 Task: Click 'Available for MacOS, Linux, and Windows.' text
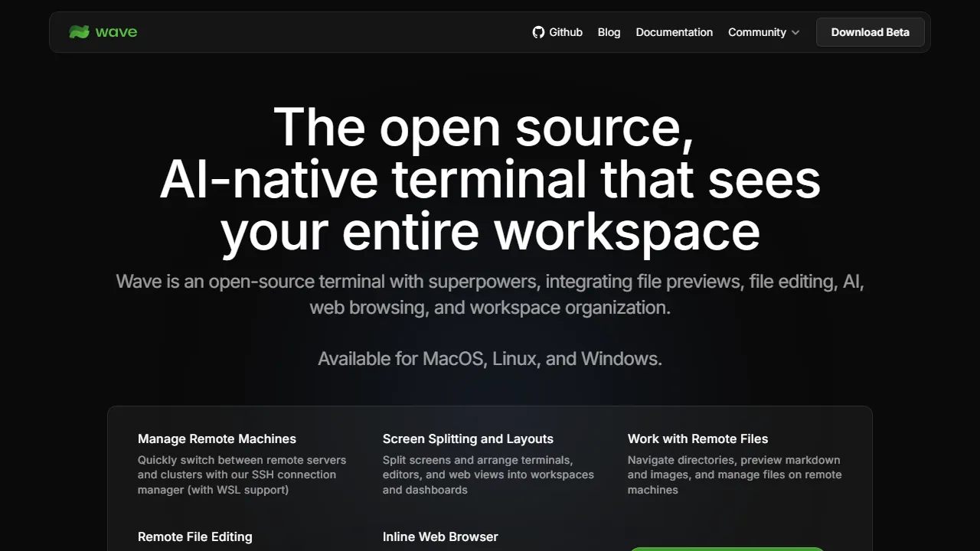tap(490, 359)
